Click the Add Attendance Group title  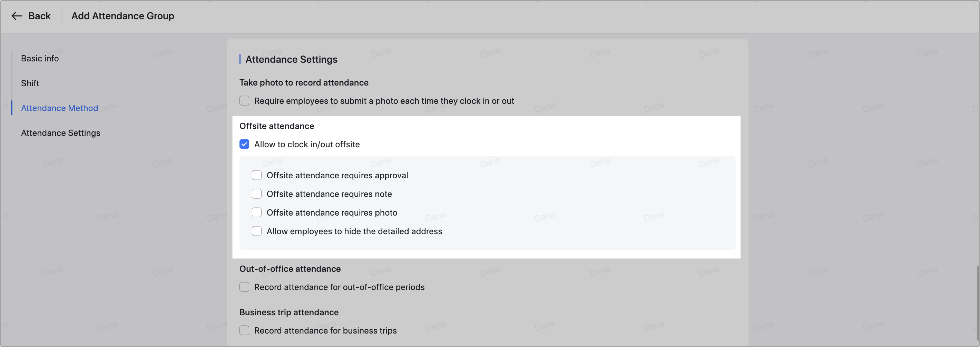pos(122,16)
